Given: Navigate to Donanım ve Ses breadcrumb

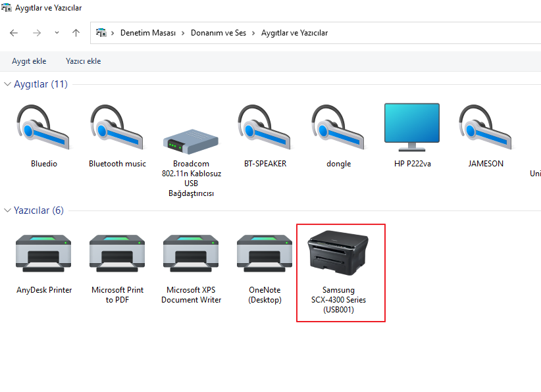Looking at the screenshot, I should coord(218,33).
